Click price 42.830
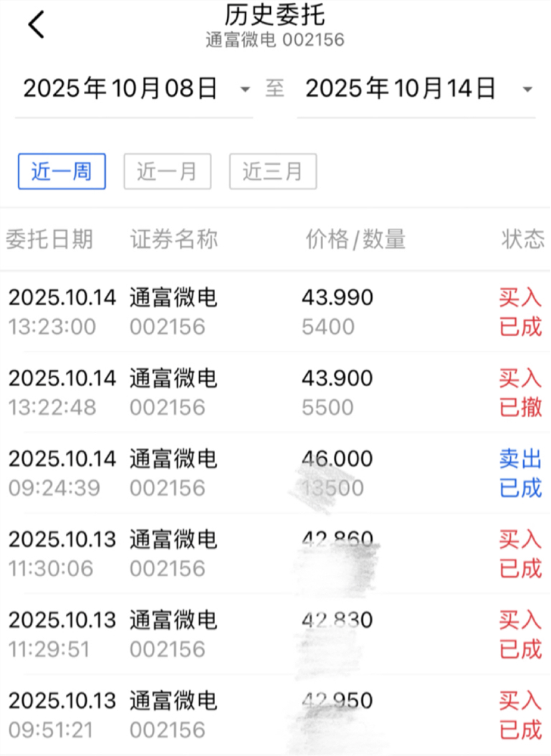551x756 pixels. click(x=337, y=620)
